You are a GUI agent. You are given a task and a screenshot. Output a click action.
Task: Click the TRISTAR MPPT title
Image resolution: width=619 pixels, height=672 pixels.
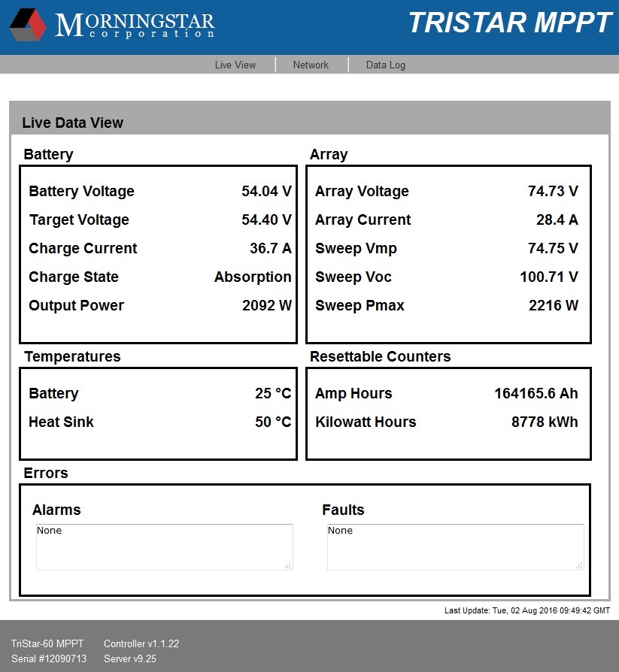tap(511, 23)
